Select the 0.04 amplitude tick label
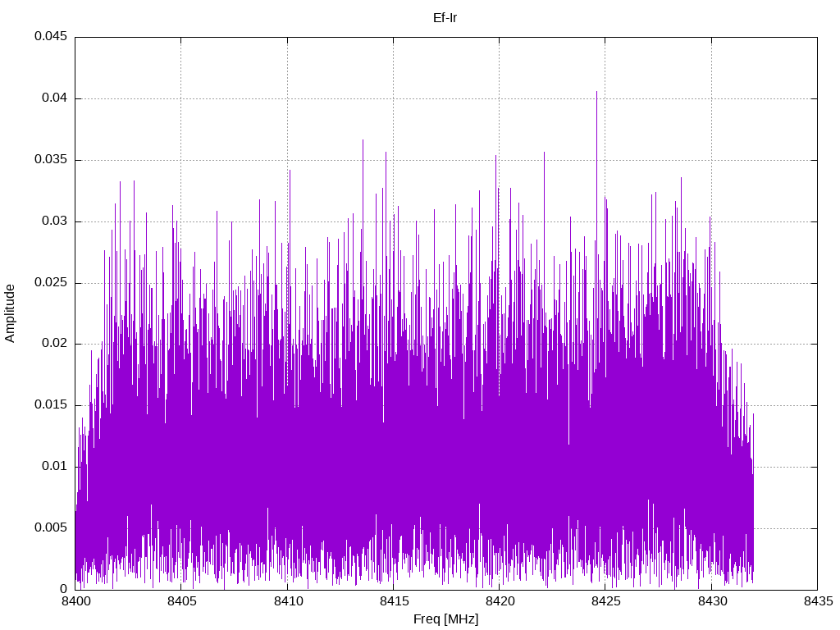This screenshot has height=630, width=840. (x=55, y=98)
